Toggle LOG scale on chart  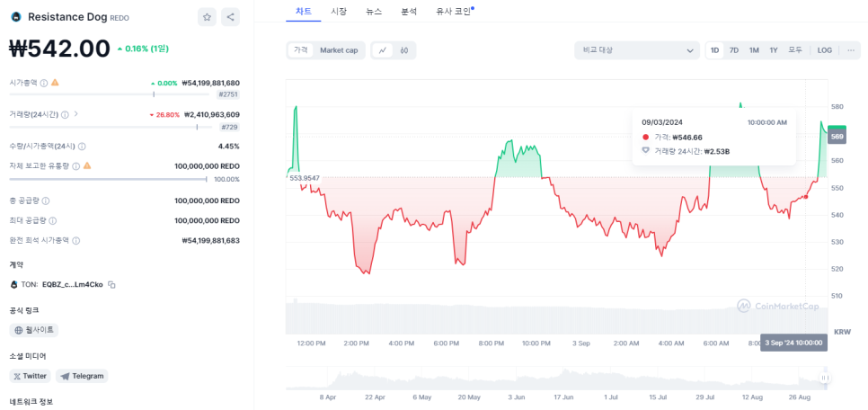coord(825,50)
